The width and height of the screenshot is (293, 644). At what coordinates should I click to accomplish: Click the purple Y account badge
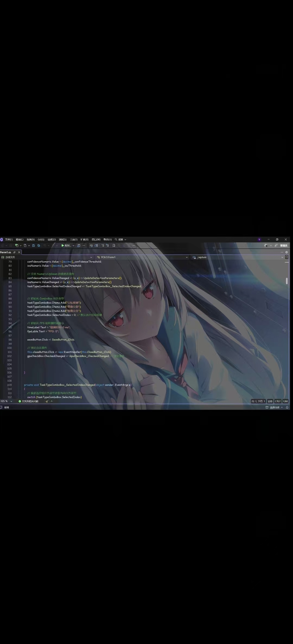pyautogui.click(x=259, y=240)
